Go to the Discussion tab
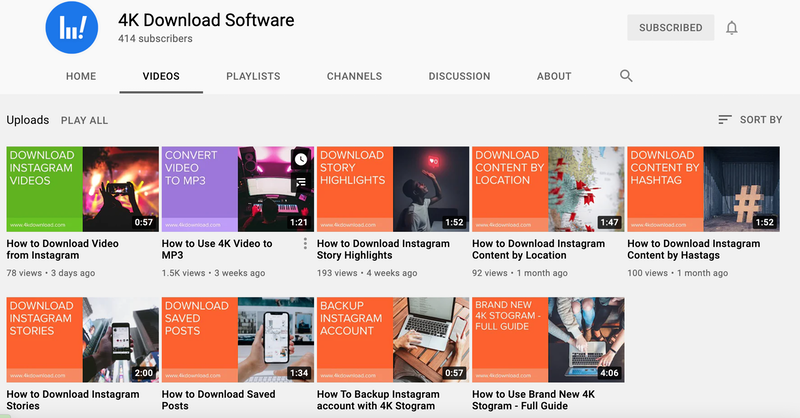 pos(459,76)
